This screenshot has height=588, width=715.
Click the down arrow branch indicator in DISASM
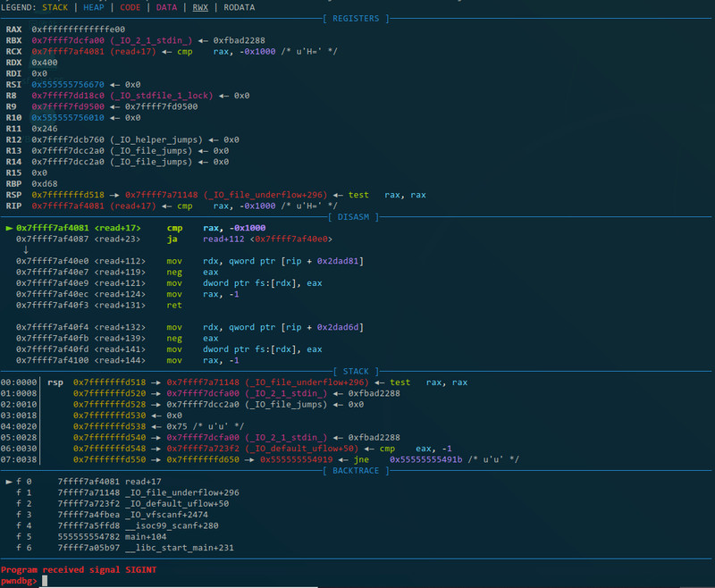(26, 250)
